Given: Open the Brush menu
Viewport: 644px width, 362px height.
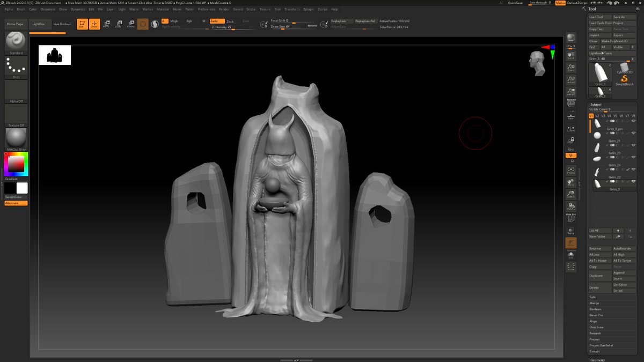Looking at the screenshot, I should tap(21, 9).
